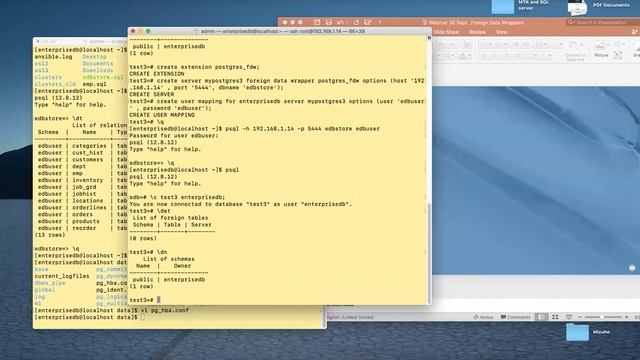Open the Slide Show ribbon tab
This screenshot has height=360, width=640.
[x=447, y=32]
